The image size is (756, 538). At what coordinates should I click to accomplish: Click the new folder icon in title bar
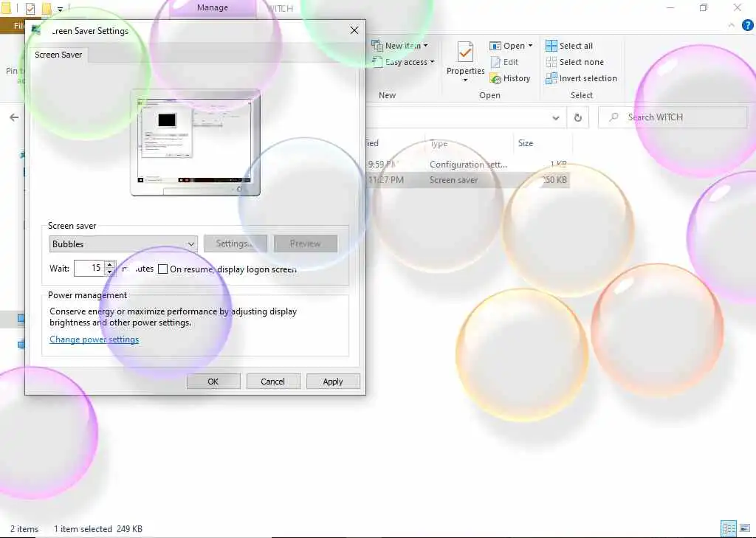(x=47, y=8)
